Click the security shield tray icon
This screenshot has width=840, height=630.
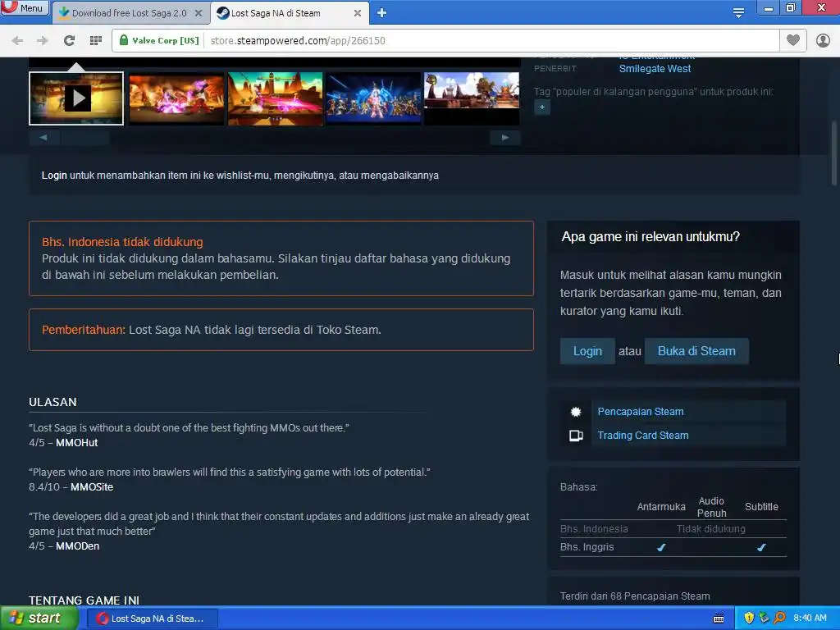749,619
